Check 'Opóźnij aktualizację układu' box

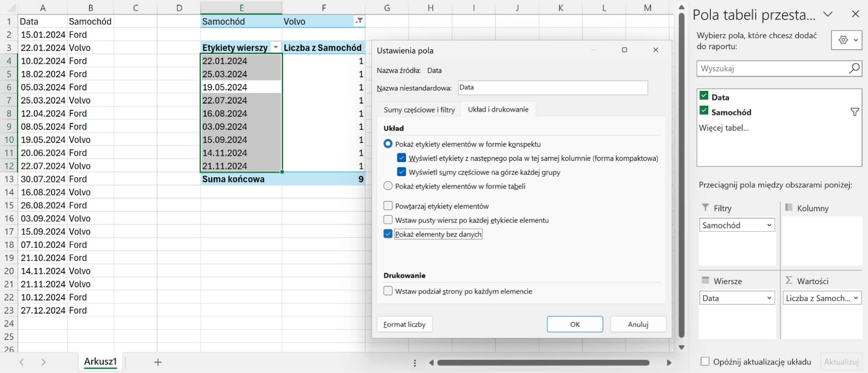[x=705, y=362]
